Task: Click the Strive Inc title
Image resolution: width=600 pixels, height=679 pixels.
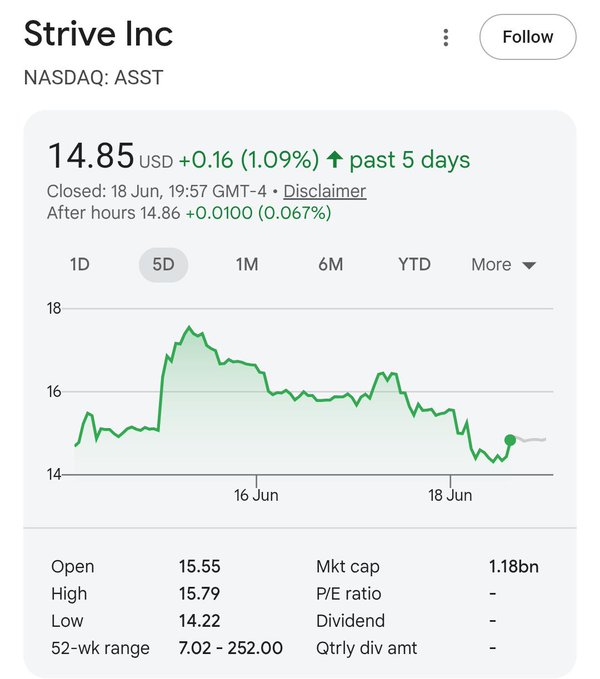Action: click(x=98, y=34)
